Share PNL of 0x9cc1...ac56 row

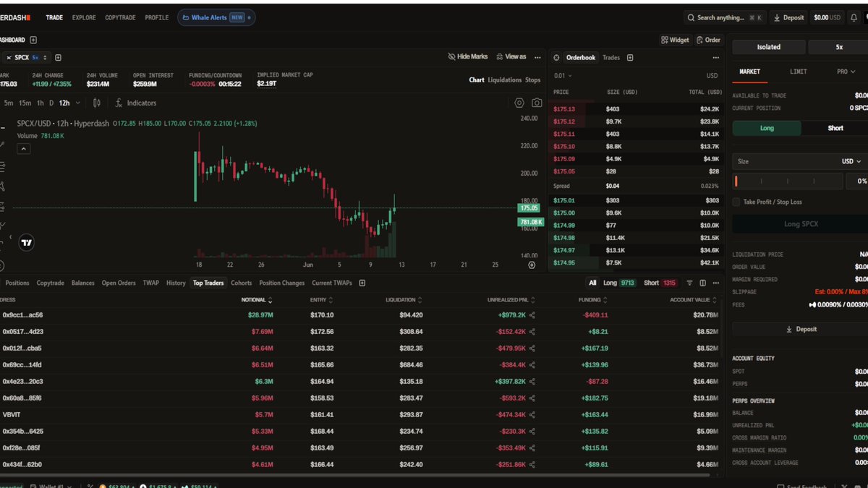(x=532, y=315)
